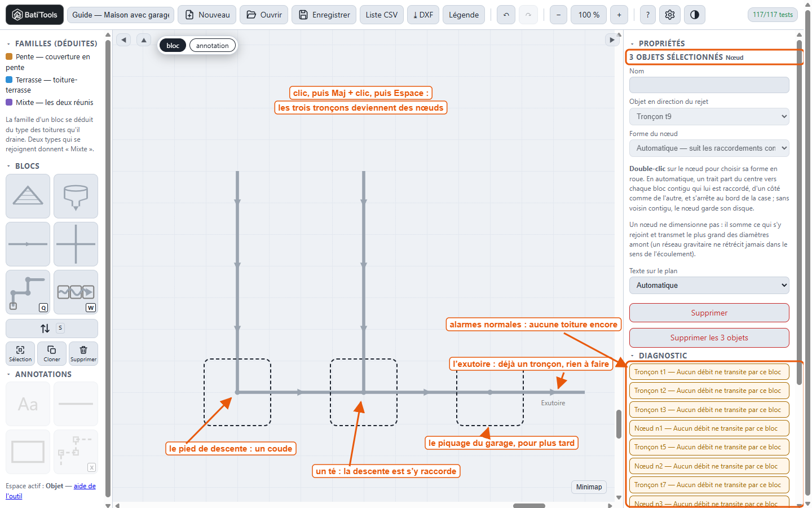Switch to bloc mode pill
The width and height of the screenshot is (812, 508).
click(x=173, y=45)
